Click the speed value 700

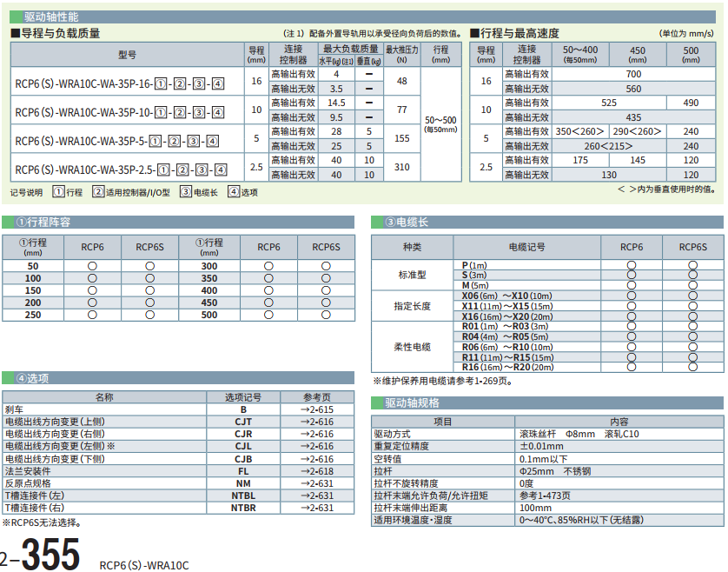633,75
